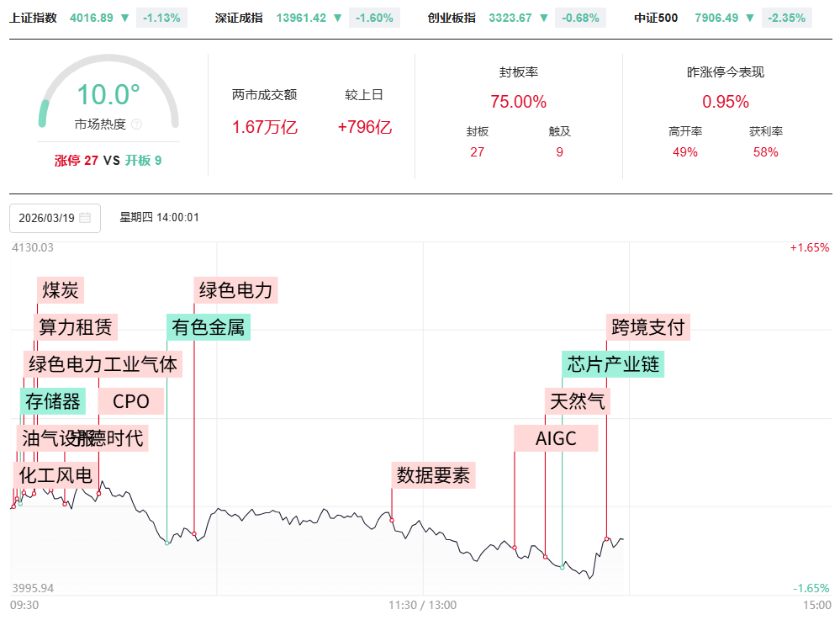This screenshot has width=840, height=620.
Task: Open the 跨境支付 sector marker label
Action: coord(648,326)
